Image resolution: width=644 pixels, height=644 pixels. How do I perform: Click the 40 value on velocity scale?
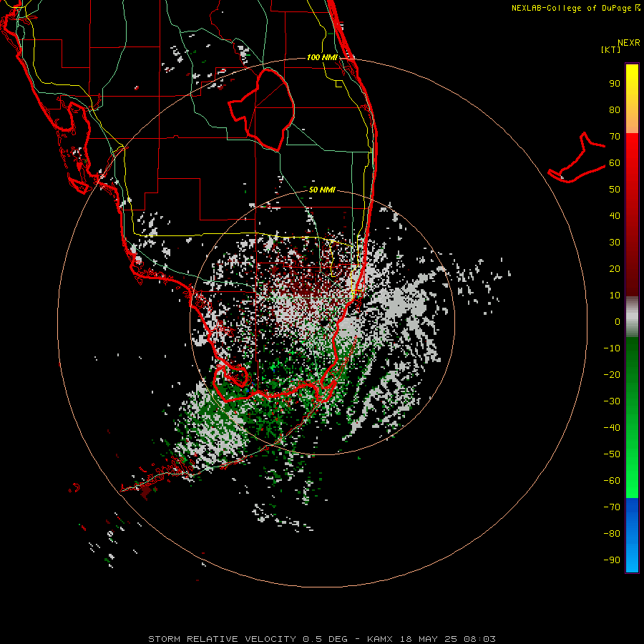pos(615,216)
